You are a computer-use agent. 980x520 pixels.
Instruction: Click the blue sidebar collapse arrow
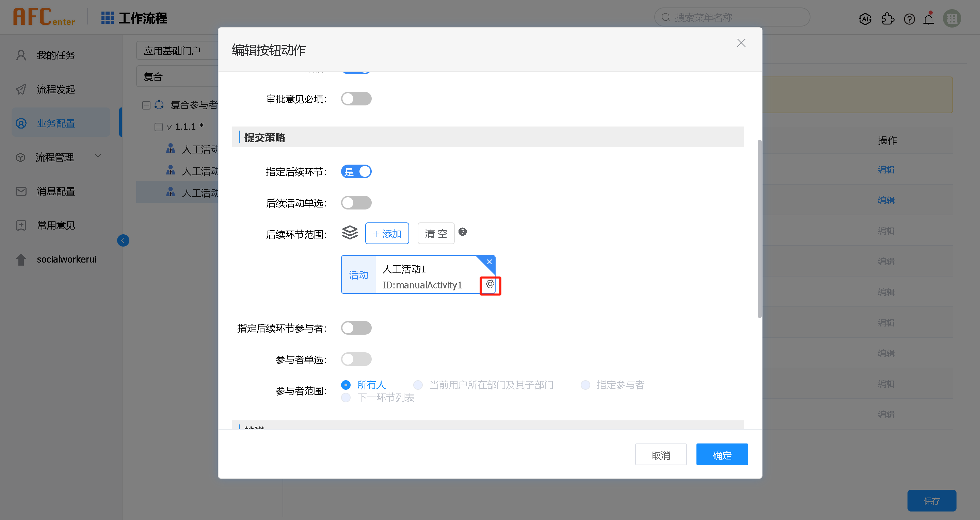coord(123,240)
